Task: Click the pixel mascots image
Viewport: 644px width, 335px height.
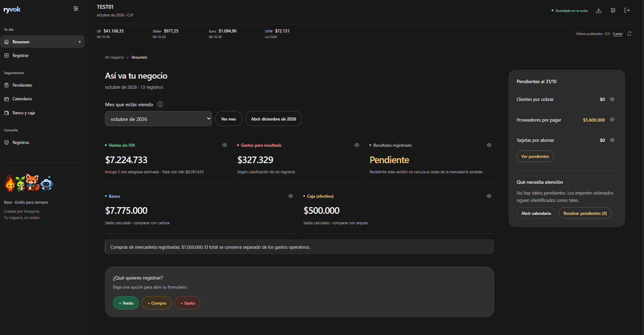Action: (x=29, y=183)
